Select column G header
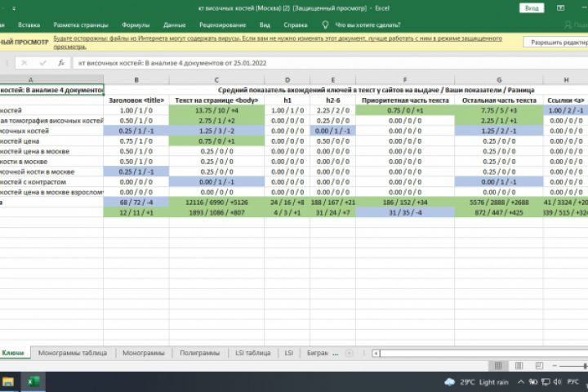 point(499,79)
